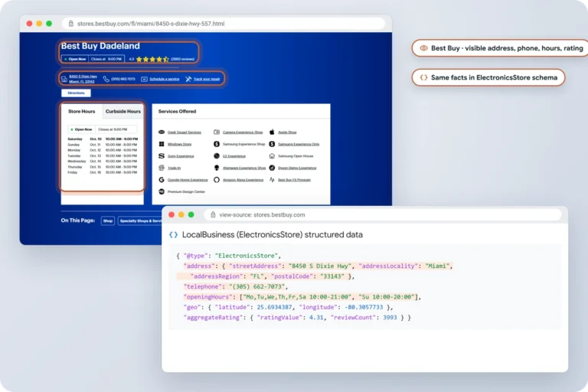
Task: Open the 8450 S Dixie Hwy address link
Action: 83,79
